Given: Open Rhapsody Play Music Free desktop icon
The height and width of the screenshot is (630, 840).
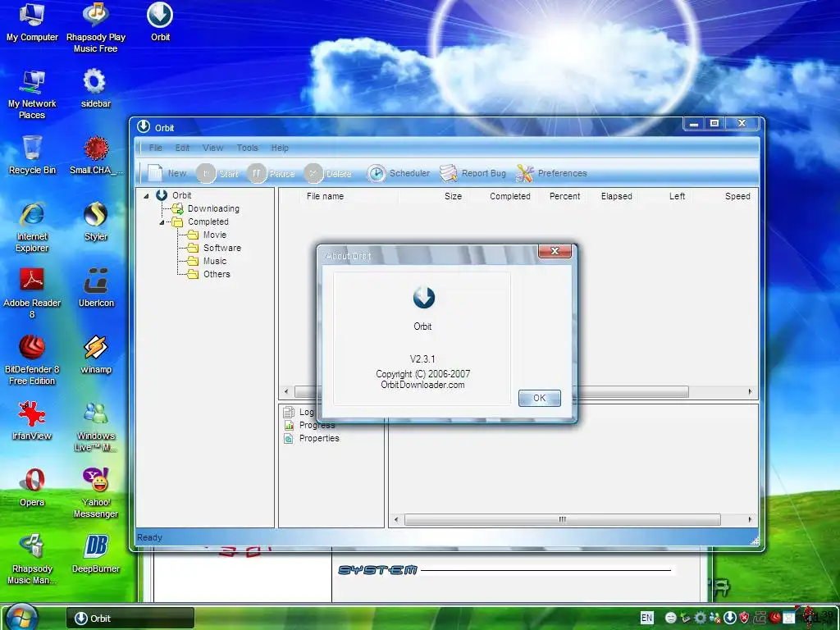Looking at the screenshot, I should 96,28.
